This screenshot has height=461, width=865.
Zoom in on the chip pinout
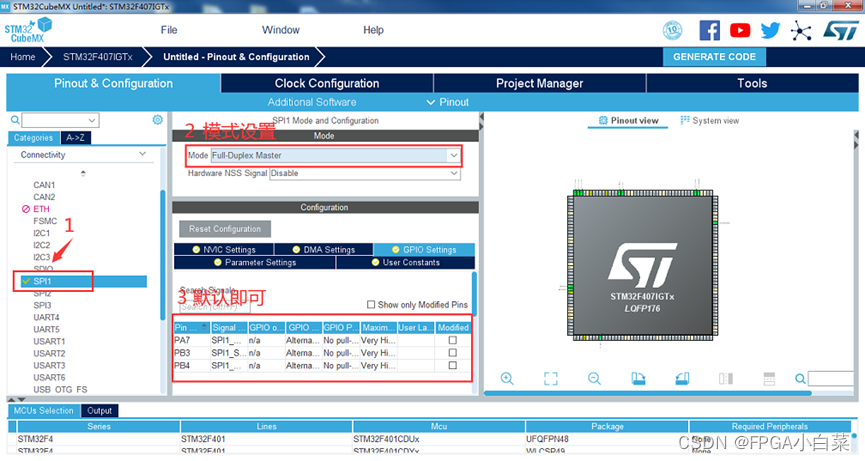coord(506,378)
